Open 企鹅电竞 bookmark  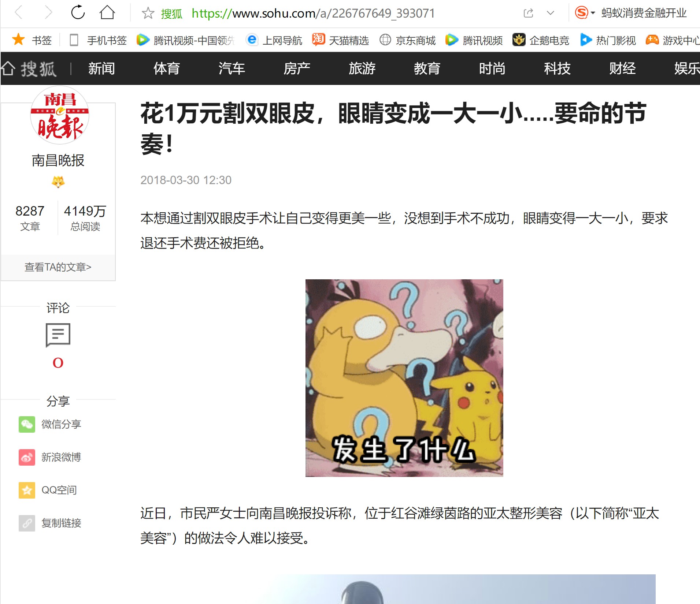[x=541, y=40]
